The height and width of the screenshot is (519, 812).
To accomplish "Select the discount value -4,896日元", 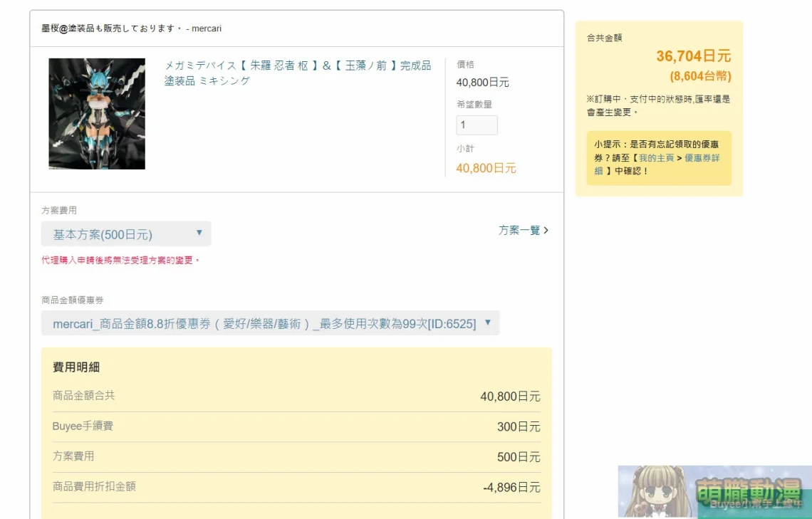I will (x=511, y=488).
